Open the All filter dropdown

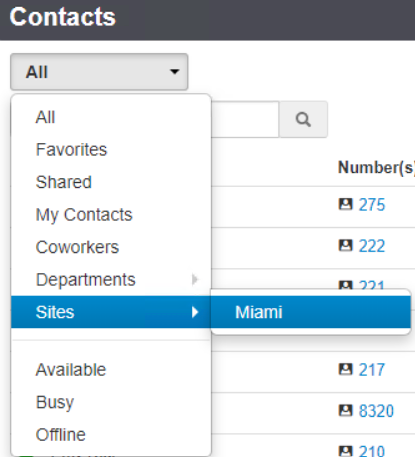(99, 72)
